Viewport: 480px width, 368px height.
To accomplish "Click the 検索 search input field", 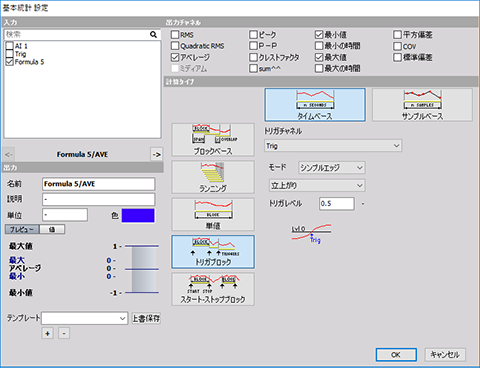I will click(77, 34).
